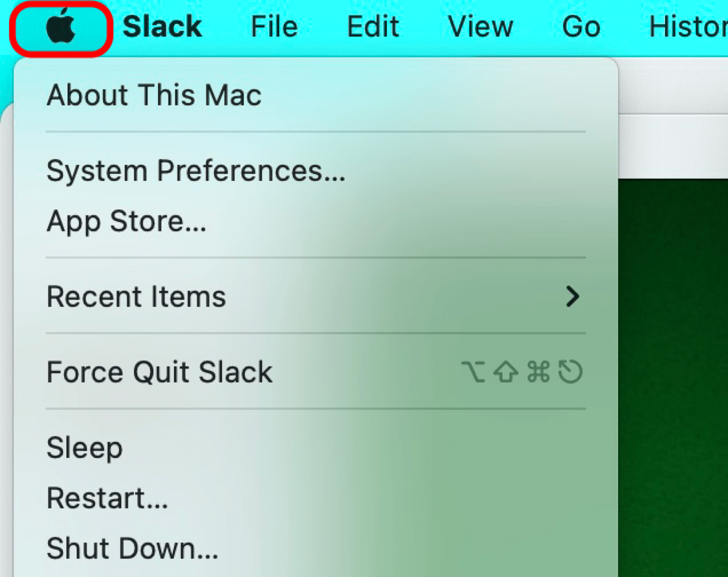This screenshot has height=577, width=728.
Task: Choose Force Quit Slack
Action: [x=159, y=372]
